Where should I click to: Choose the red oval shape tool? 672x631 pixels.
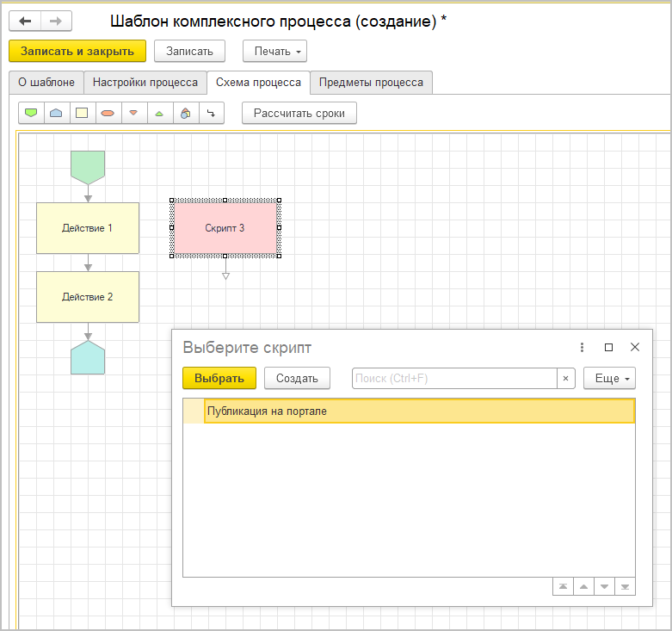pyautogui.click(x=108, y=114)
